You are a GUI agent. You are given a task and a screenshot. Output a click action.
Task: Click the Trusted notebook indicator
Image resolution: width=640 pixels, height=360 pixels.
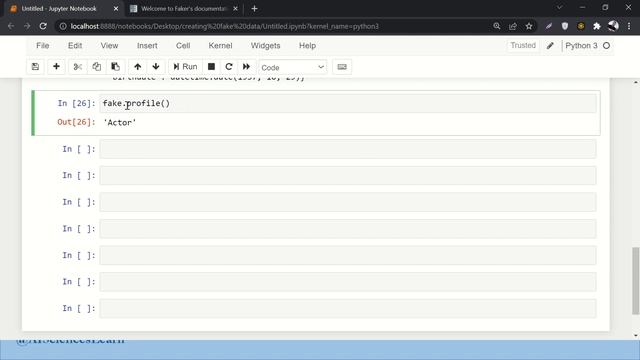[523, 46]
